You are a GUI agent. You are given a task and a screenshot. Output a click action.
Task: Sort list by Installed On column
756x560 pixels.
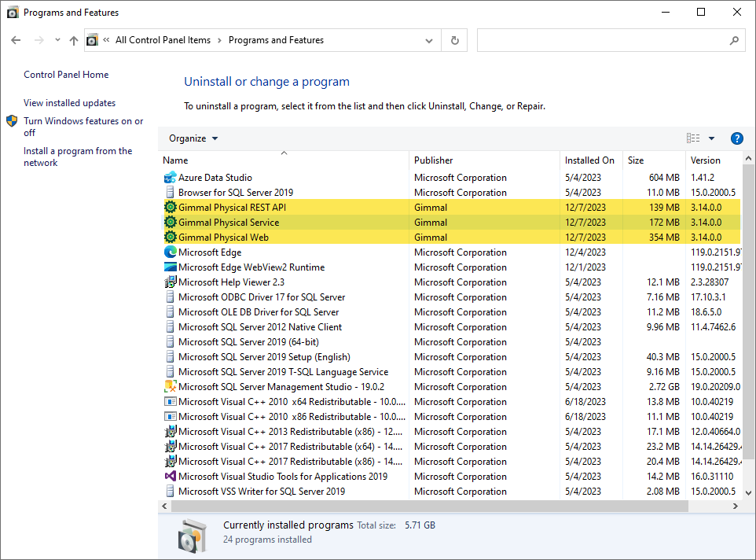[x=590, y=160]
